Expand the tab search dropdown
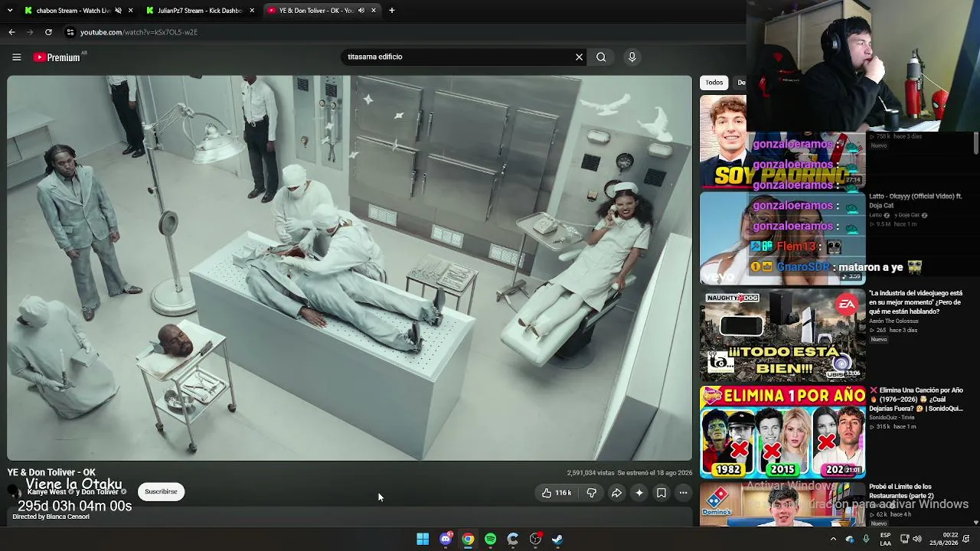Image resolution: width=980 pixels, height=551 pixels. coord(10,11)
